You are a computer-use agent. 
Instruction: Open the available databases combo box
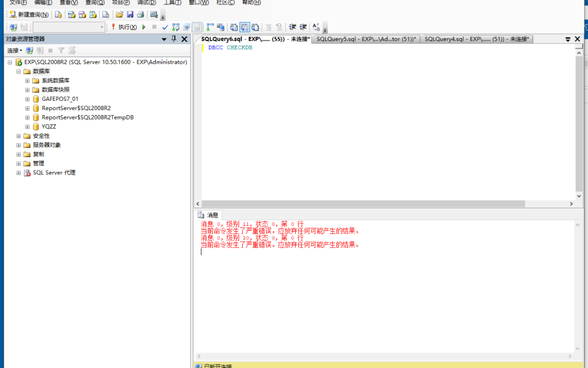tap(69, 27)
